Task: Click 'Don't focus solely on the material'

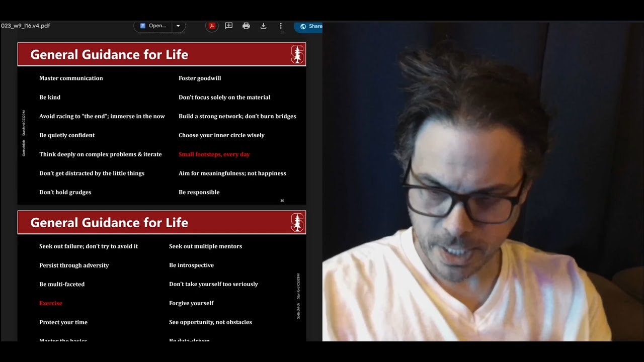Action: pos(224,97)
